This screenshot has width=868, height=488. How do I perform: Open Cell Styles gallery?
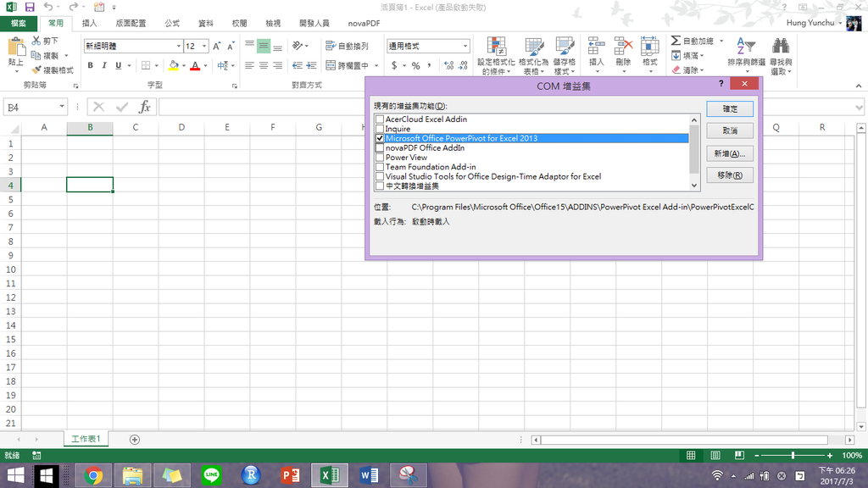(x=564, y=56)
